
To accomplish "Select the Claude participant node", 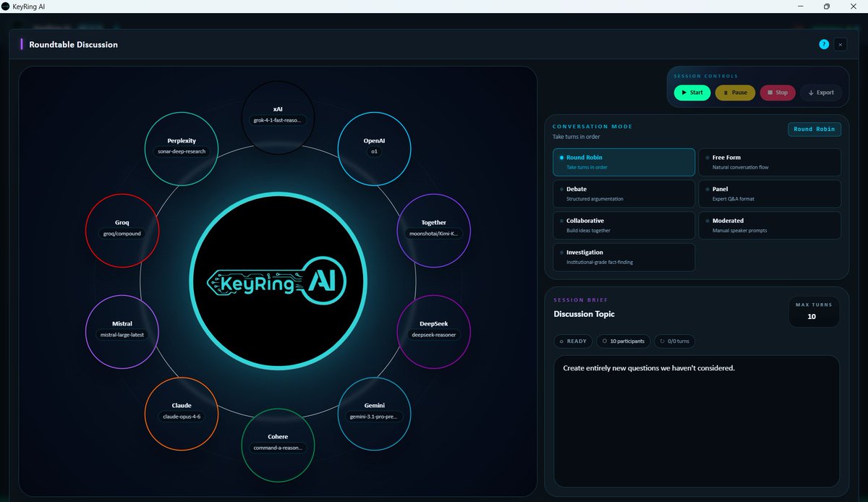I will point(182,413).
